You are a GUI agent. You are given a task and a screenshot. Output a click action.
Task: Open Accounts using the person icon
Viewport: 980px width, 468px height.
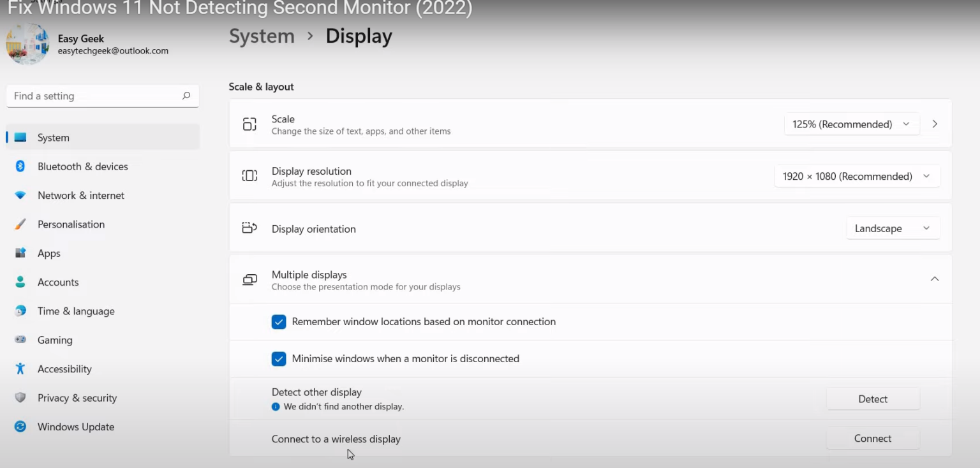pos(20,282)
